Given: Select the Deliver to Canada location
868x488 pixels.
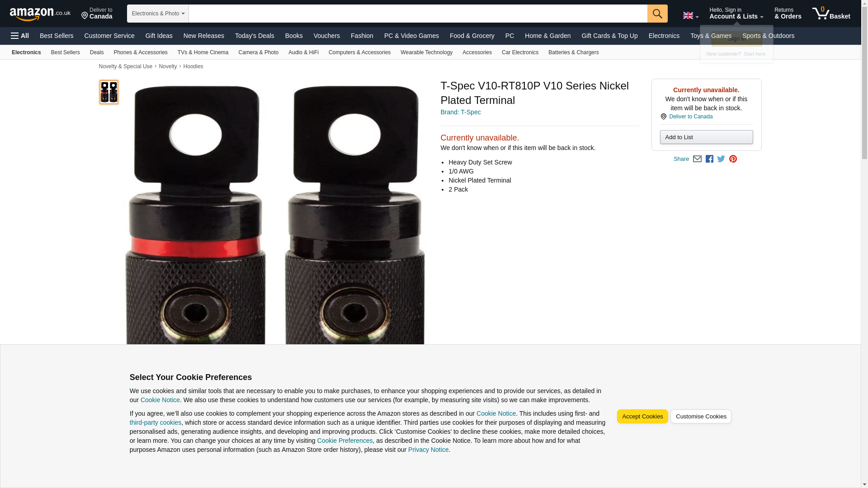Looking at the screenshot, I should coord(97,14).
